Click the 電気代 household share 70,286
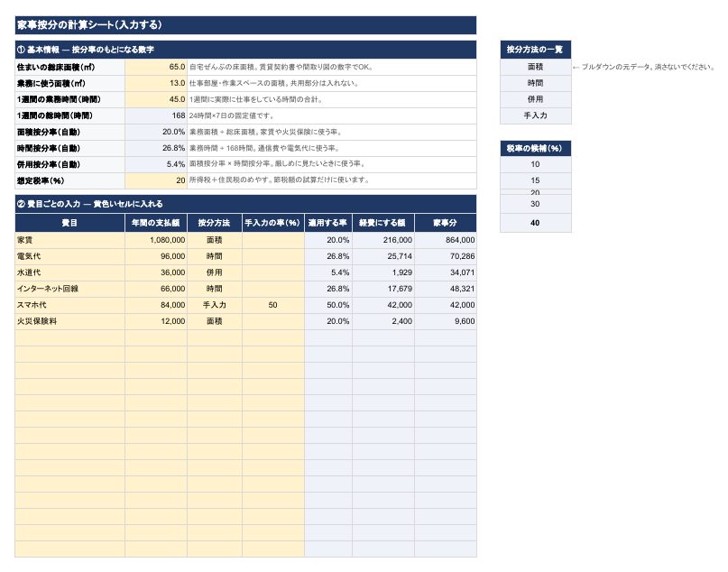This screenshot has height=572, width=728. (446, 256)
